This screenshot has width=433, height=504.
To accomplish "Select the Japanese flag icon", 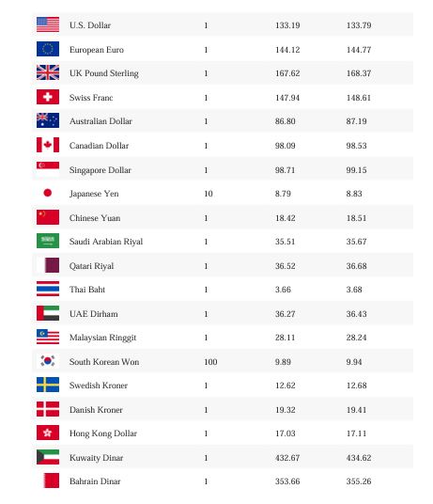I will [48, 193].
